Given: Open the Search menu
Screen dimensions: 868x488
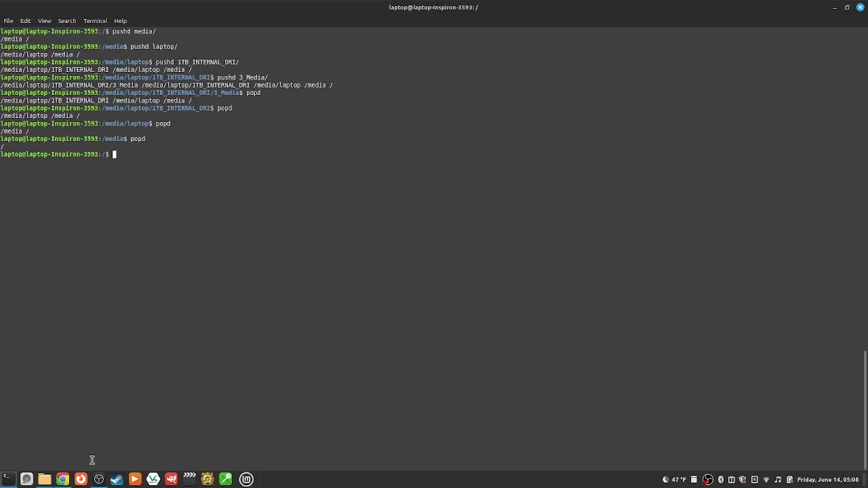Looking at the screenshot, I should point(66,20).
